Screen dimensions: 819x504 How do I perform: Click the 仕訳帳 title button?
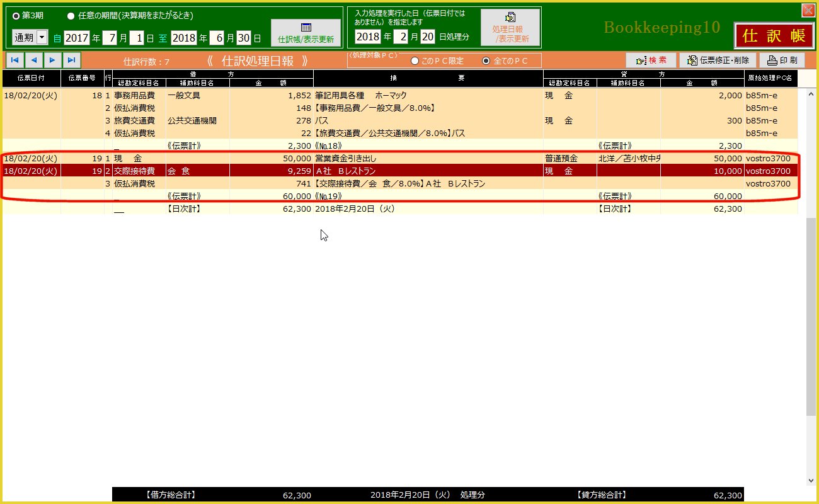774,36
